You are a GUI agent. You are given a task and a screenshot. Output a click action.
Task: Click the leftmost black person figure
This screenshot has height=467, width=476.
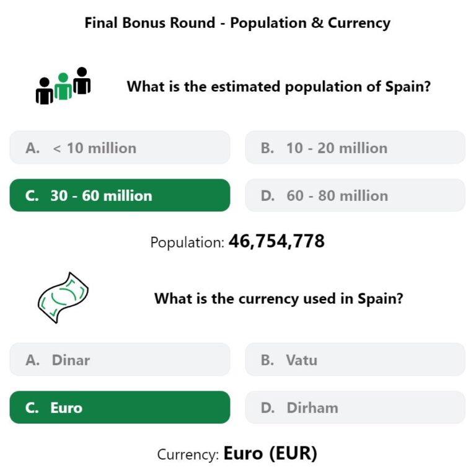pyautogui.click(x=45, y=91)
